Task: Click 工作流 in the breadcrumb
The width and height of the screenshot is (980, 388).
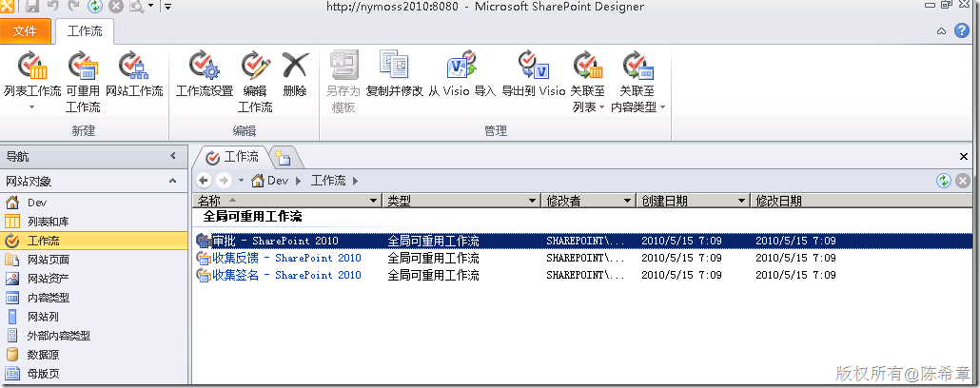Action: click(x=328, y=181)
